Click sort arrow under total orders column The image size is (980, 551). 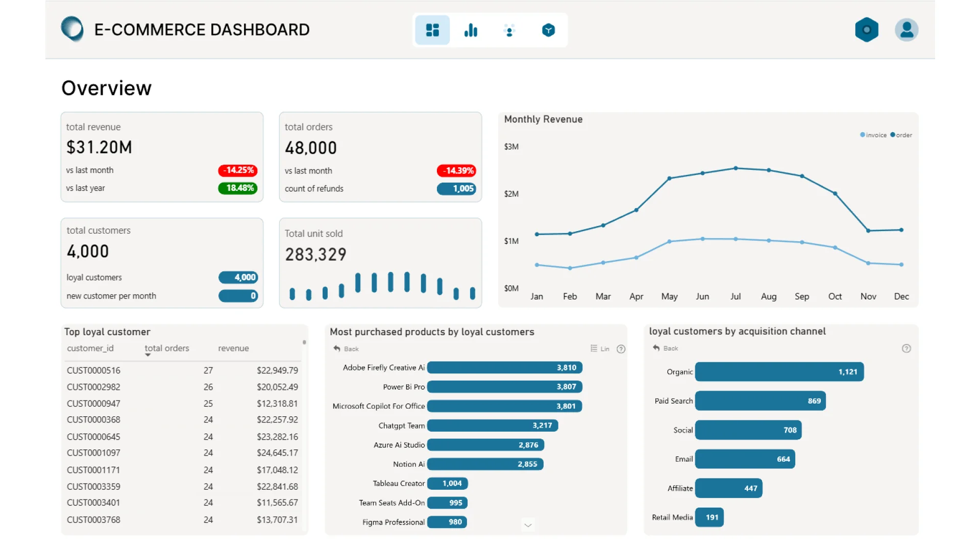148,355
